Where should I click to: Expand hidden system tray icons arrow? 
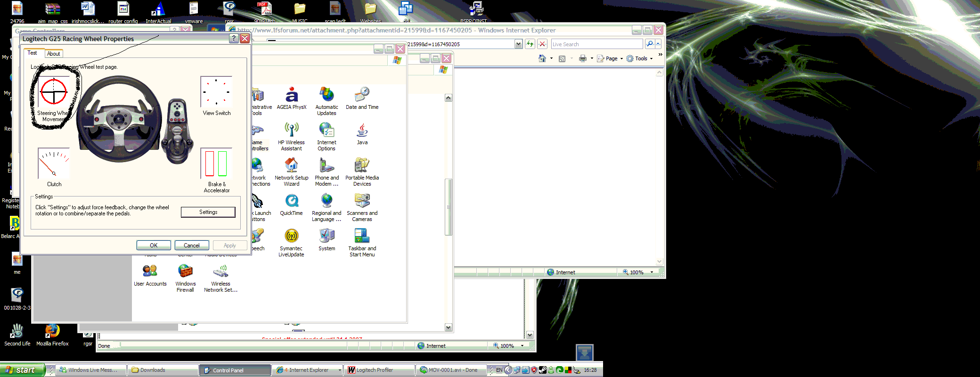508,370
